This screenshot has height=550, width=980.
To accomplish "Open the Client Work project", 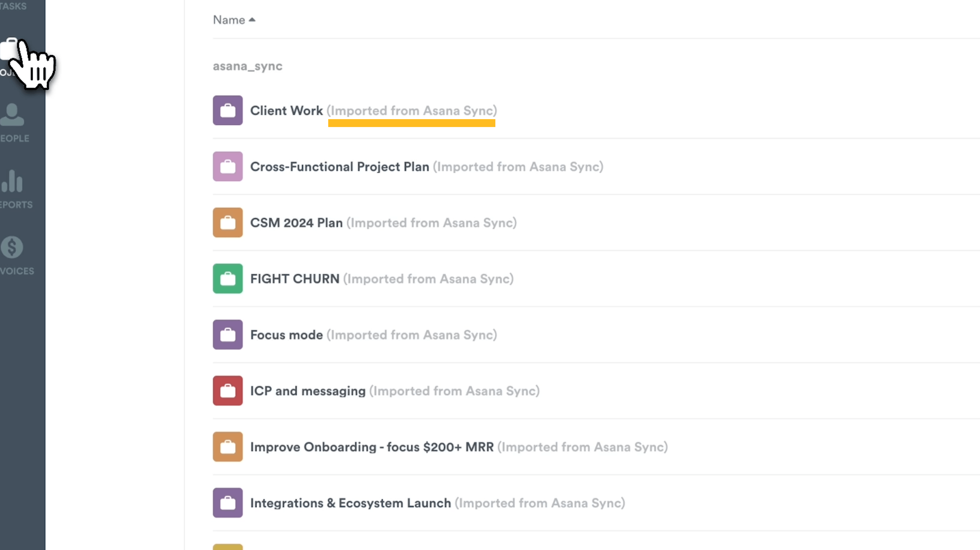I will tap(286, 111).
